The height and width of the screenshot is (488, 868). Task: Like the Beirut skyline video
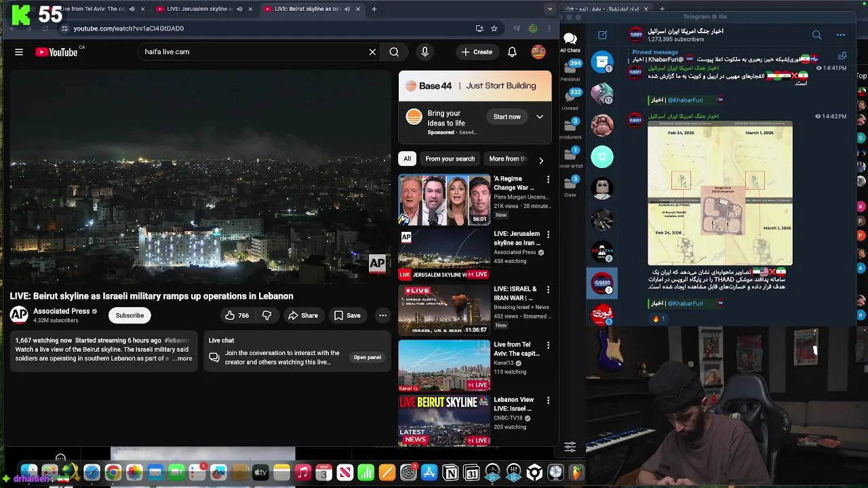pyautogui.click(x=237, y=315)
